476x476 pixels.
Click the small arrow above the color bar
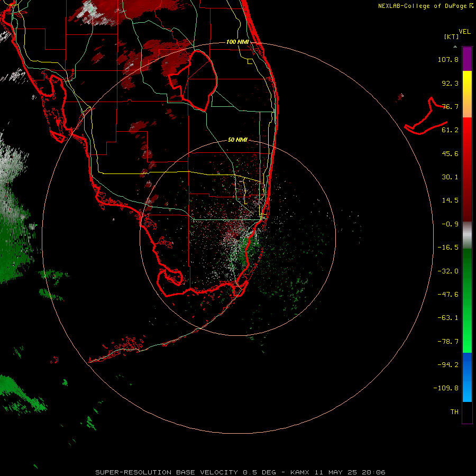tap(455, 47)
